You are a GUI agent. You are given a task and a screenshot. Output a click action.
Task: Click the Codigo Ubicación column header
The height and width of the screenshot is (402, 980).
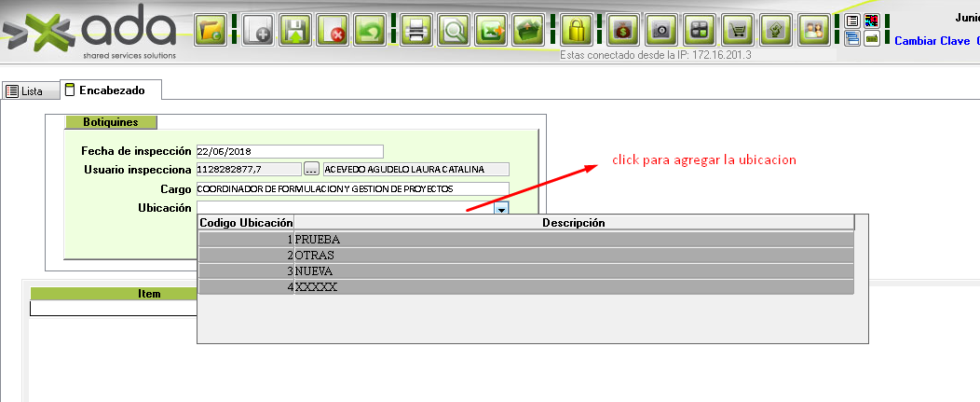(x=246, y=222)
